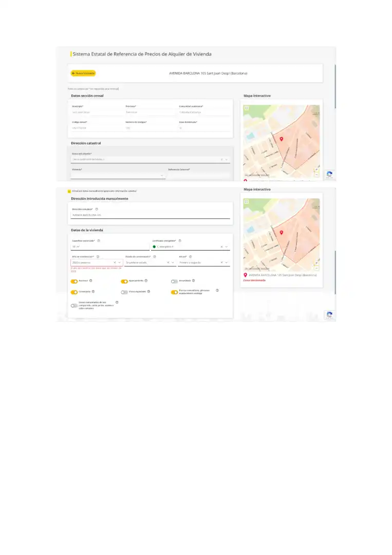Click the red 'Zona tensionada' text
Viewport: 392px width, 555px height.
254,281
